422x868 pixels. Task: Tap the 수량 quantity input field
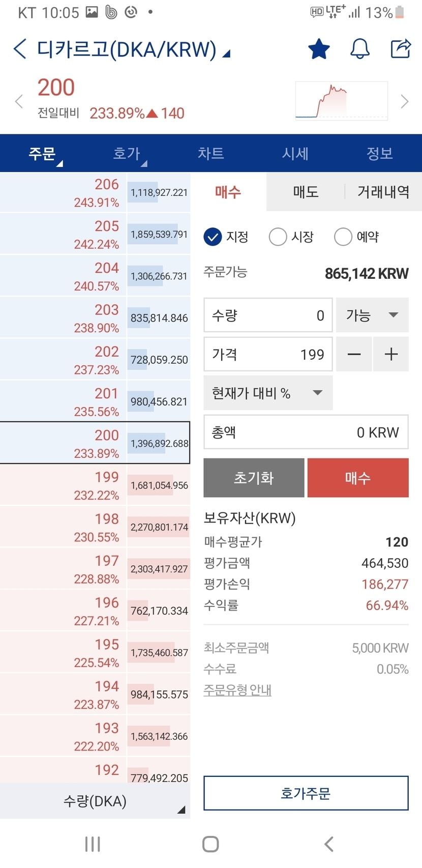(268, 315)
